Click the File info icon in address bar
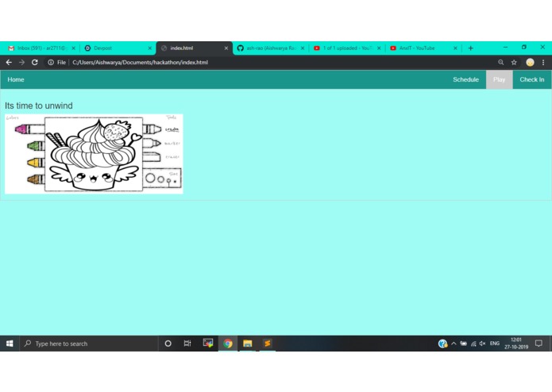The height and width of the screenshot is (392, 552). [x=51, y=62]
